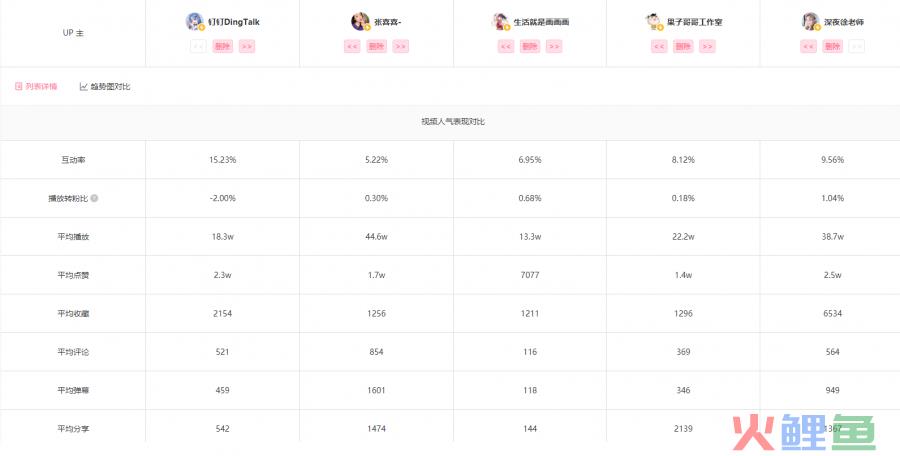900x456 pixels.
Task: Open 张喜喜- avatar thumbnail
Action: (360, 21)
